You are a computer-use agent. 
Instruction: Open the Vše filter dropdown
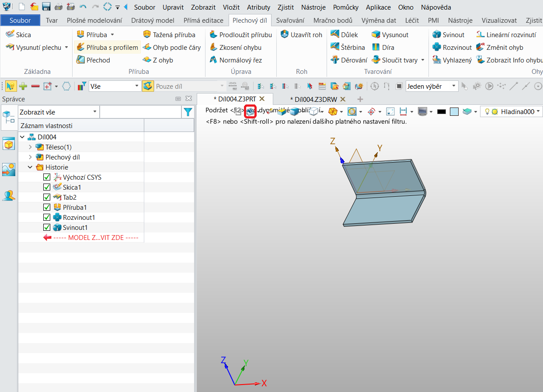[x=115, y=86]
